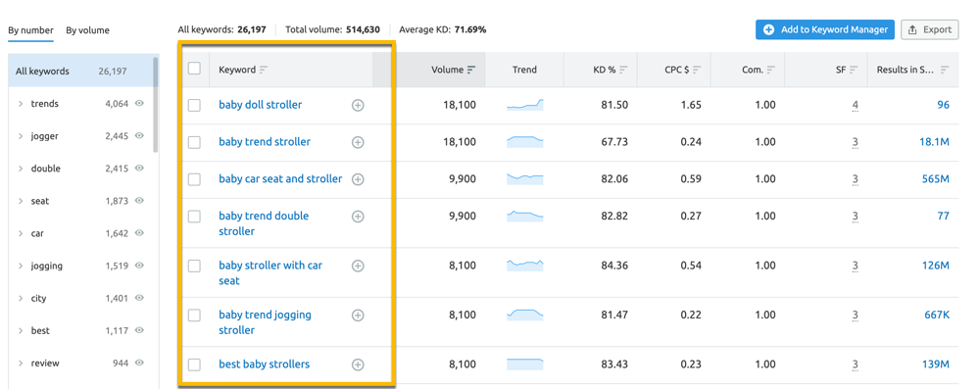Expand the double keyword group
980x389 pixels.
coord(21,169)
